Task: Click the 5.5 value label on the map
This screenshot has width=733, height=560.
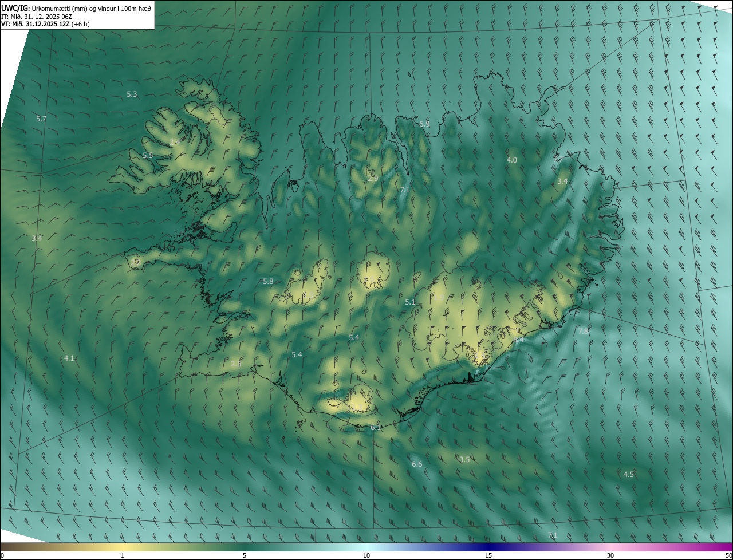Action: pos(148,155)
